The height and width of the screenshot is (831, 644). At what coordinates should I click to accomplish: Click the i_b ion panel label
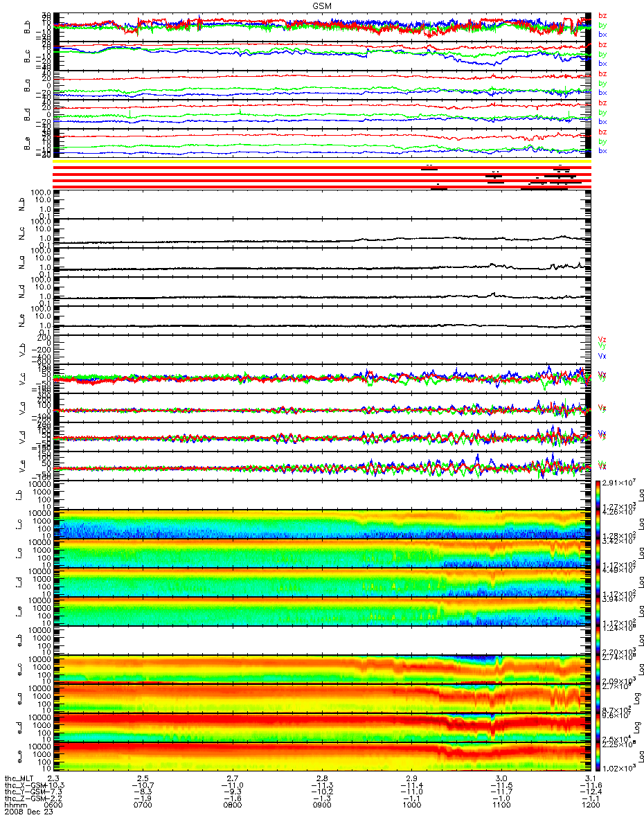tap(20, 494)
